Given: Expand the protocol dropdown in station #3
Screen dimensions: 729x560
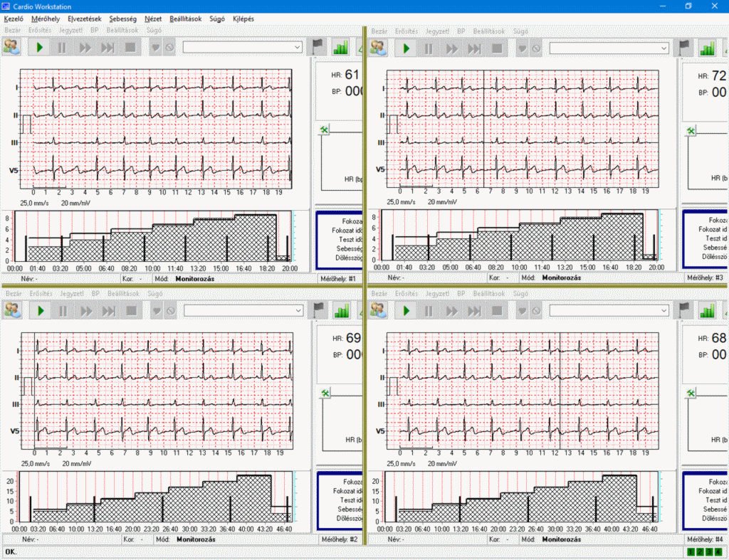Looking at the screenshot, I should pyautogui.click(x=664, y=48).
